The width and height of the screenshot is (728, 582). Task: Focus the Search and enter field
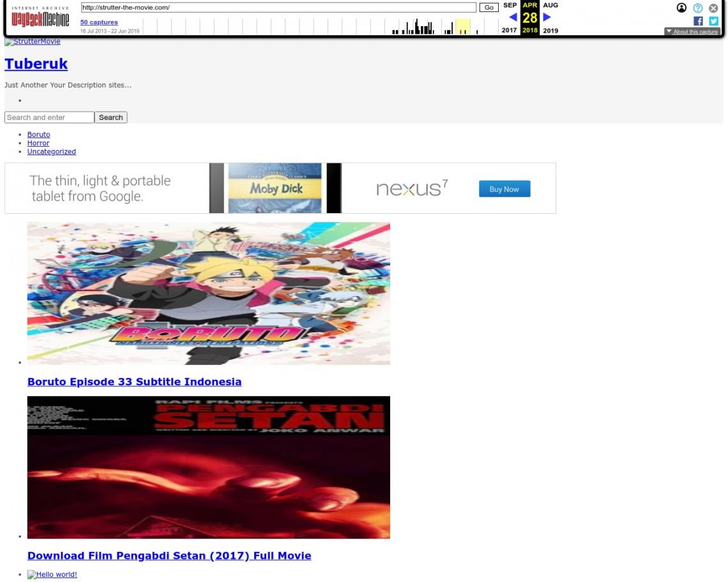click(x=49, y=117)
